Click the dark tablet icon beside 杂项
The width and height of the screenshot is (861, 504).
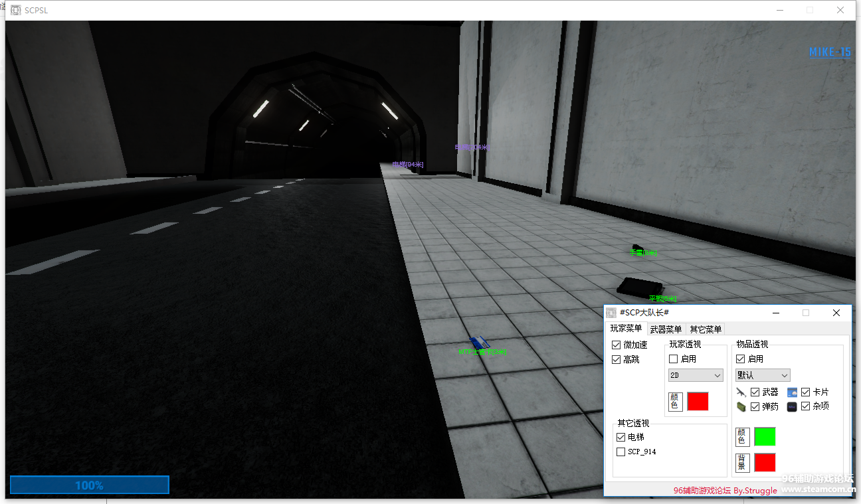(792, 406)
